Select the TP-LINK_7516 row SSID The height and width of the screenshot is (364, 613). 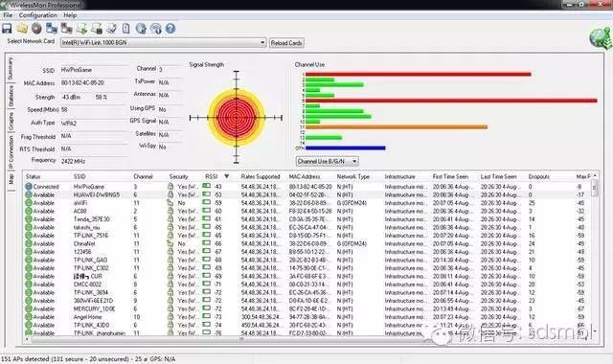(91, 236)
